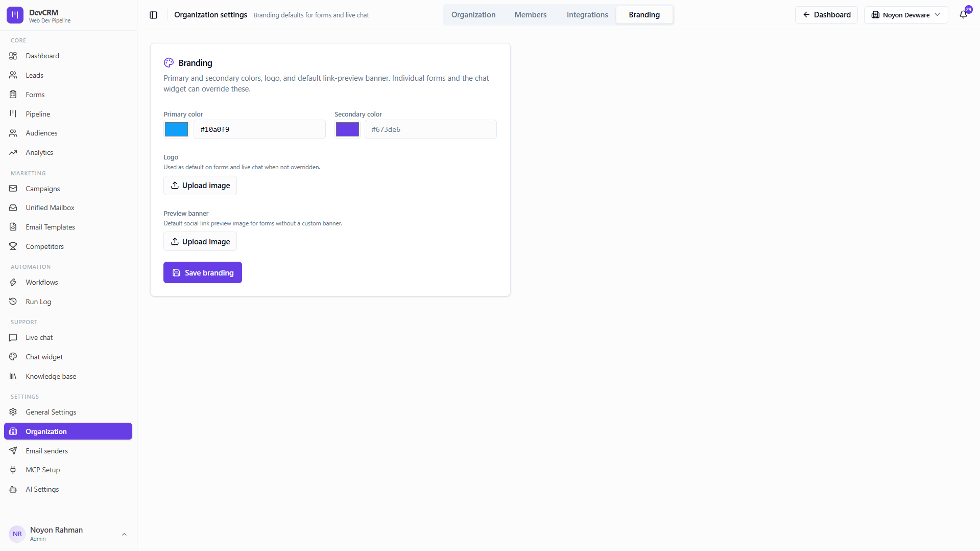Open AI Settings

pyautogui.click(x=68, y=489)
